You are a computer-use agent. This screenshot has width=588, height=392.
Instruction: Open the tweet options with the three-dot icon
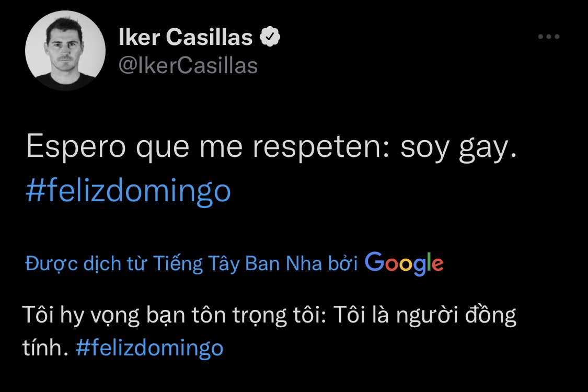point(549,37)
